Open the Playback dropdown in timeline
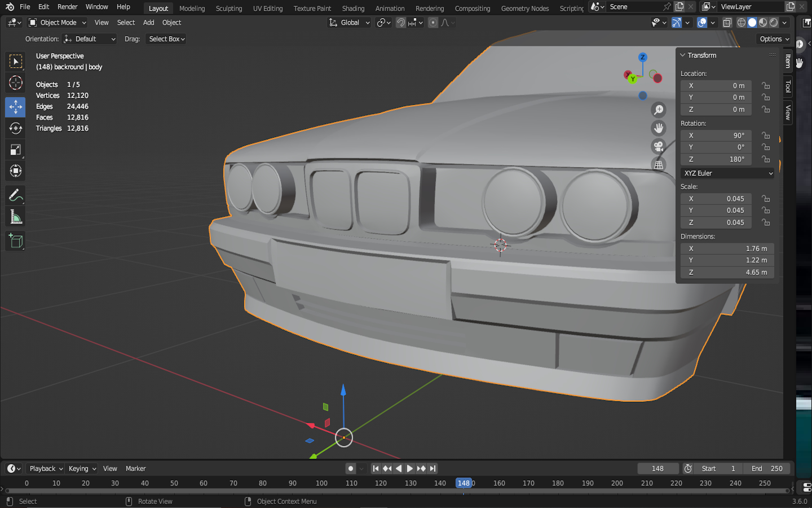The width and height of the screenshot is (812, 508). 46,468
